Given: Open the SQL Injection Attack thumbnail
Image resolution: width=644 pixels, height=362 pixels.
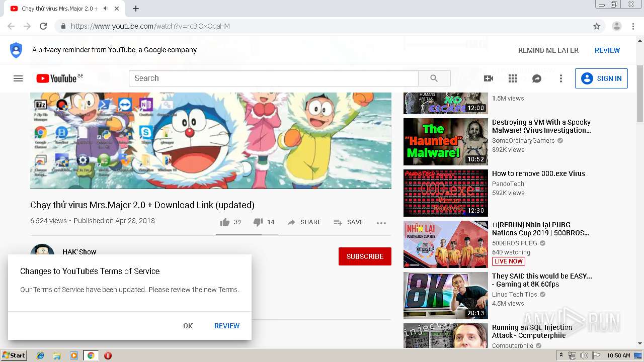Looking at the screenshot, I should click(446, 335).
